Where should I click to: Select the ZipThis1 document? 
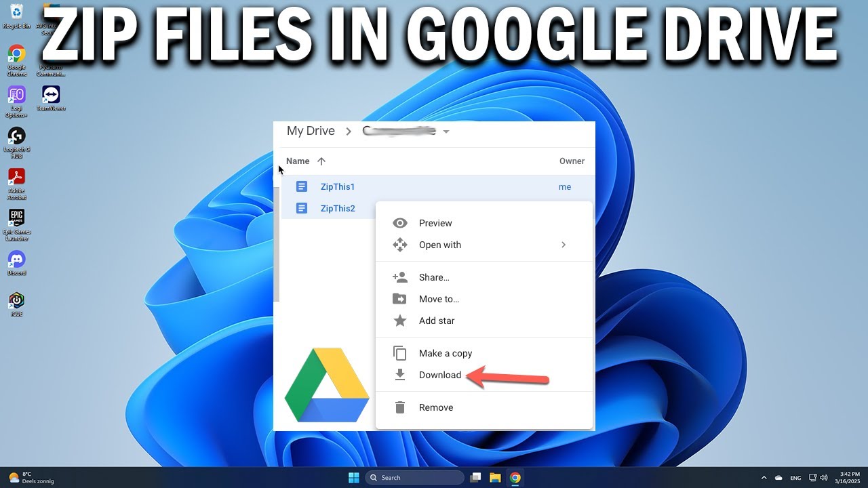437,186
